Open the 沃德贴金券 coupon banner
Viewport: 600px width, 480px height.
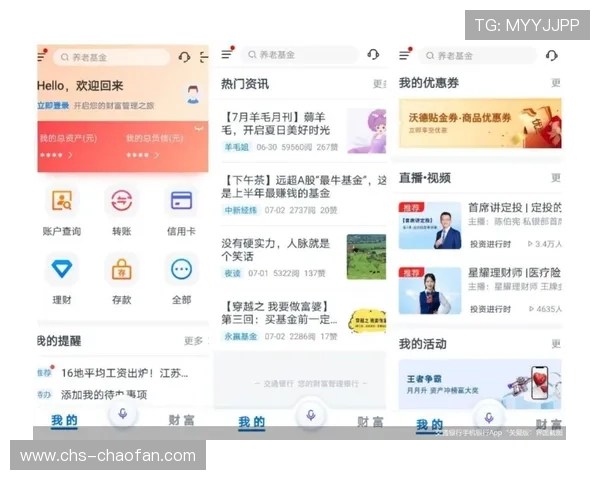pyautogui.click(x=480, y=123)
